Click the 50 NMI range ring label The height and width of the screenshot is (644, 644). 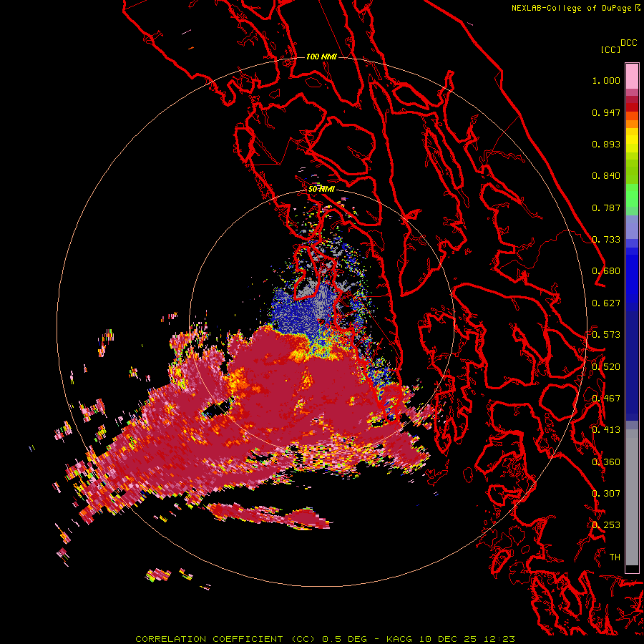coord(321,190)
